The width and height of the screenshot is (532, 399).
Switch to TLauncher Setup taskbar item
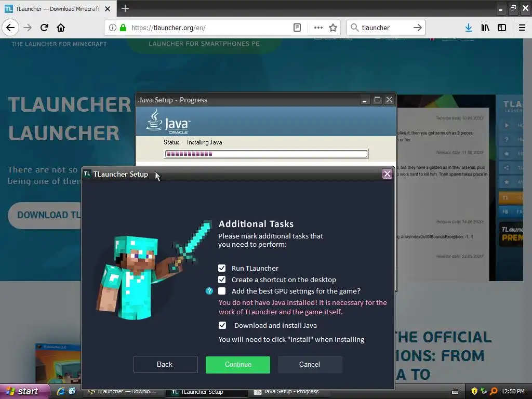click(207, 392)
